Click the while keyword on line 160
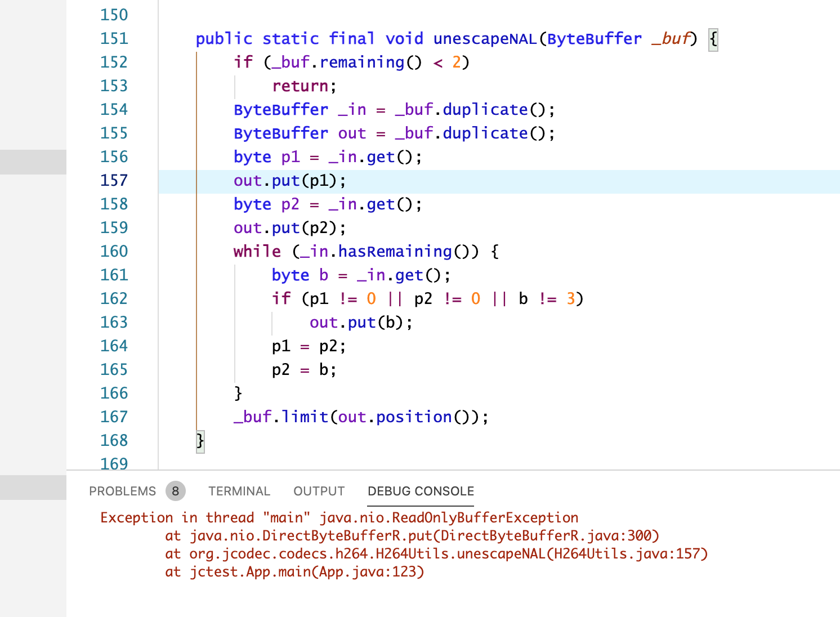This screenshot has height=617, width=840. point(257,251)
